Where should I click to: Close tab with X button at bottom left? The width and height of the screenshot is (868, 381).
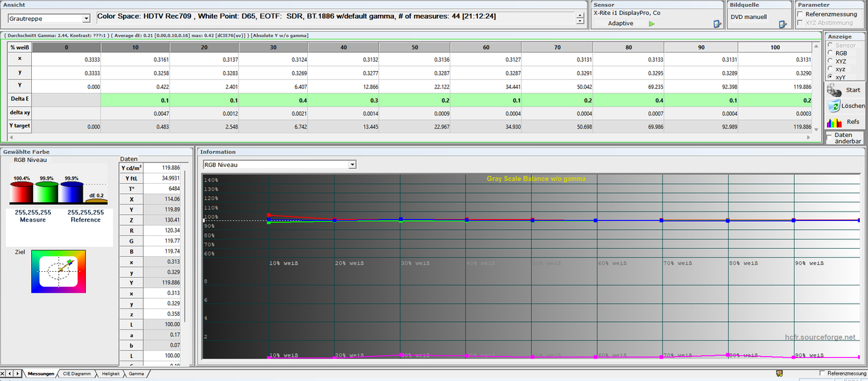click(x=3, y=374)
